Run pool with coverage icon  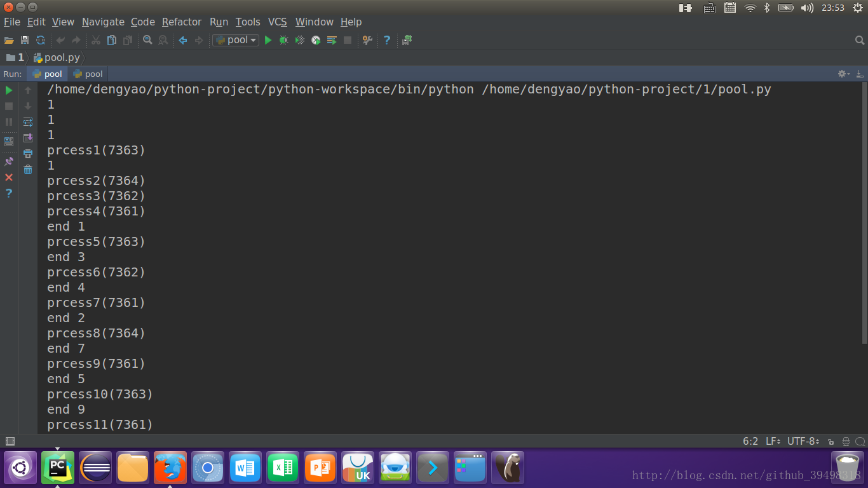click(x=300, y=40)
